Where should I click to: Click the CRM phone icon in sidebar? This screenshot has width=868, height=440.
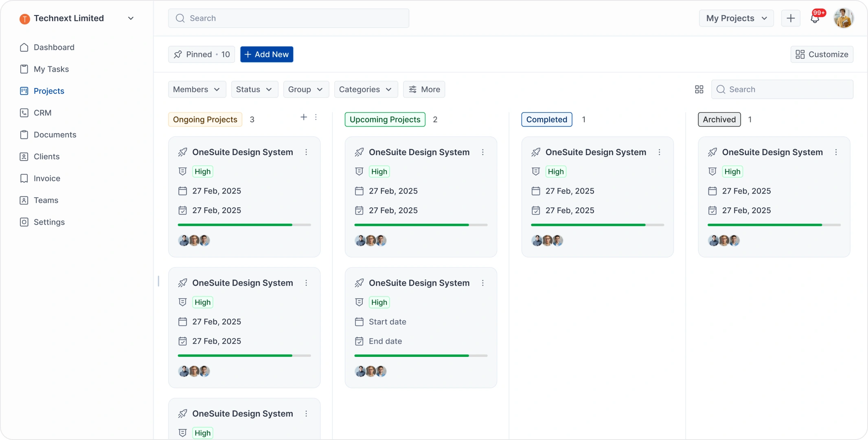tap(24, 113)
